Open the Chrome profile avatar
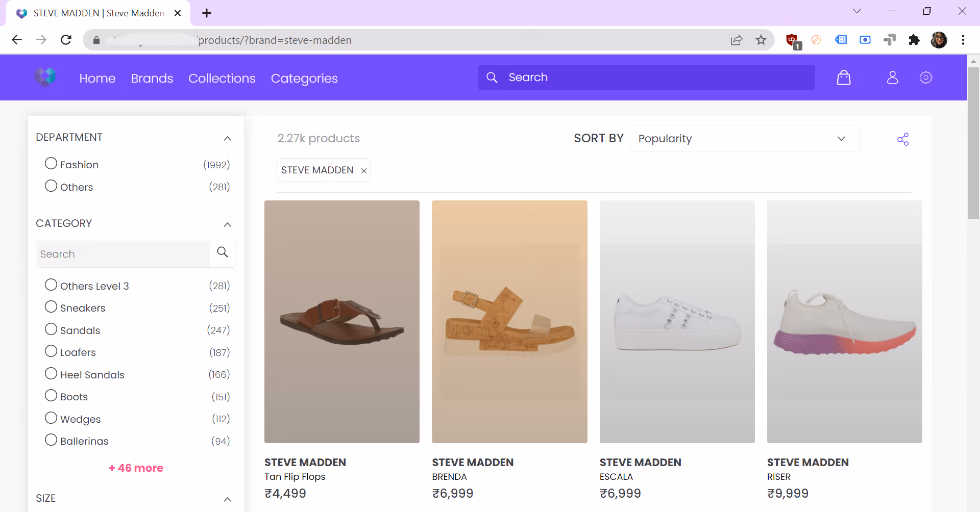 939,40
